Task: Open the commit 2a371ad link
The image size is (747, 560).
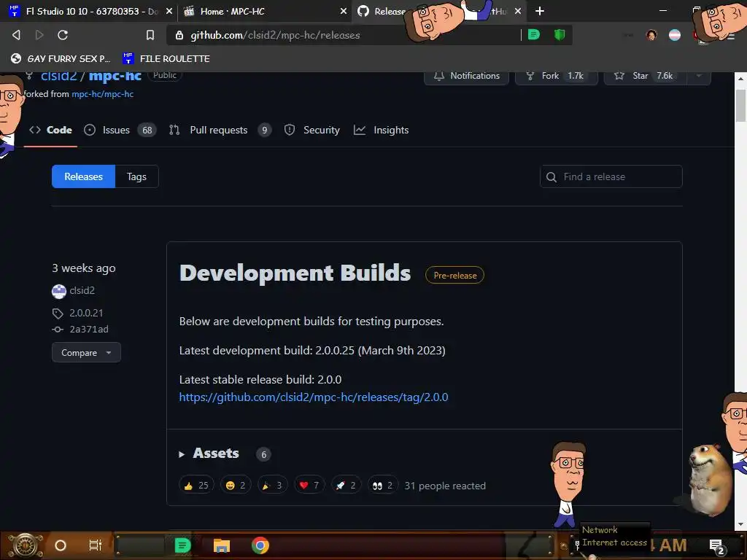Action: point(89,329)
